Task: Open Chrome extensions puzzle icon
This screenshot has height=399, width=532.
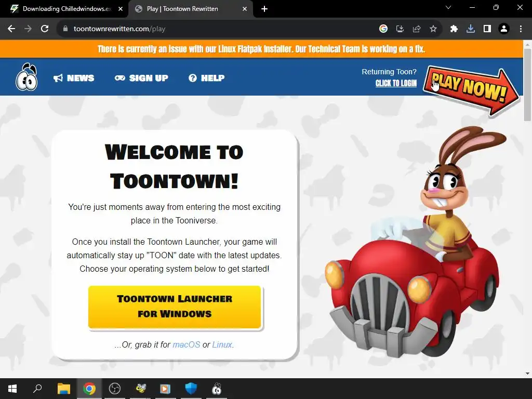Action: pos(454,29)
